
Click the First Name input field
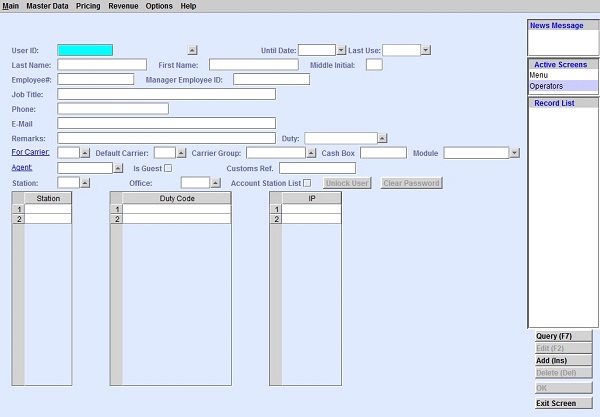pyautogui.click(x=254, y=65)
